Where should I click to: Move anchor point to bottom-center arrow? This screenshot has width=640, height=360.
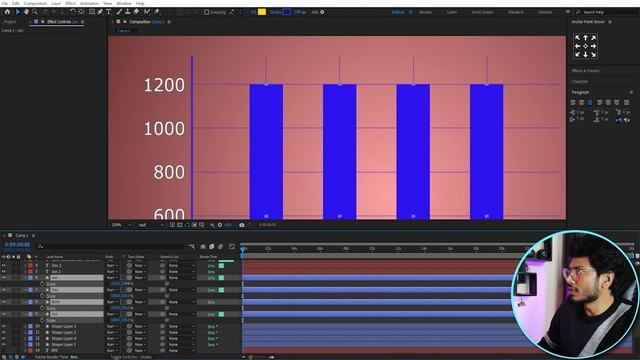[x=585, y=54]
